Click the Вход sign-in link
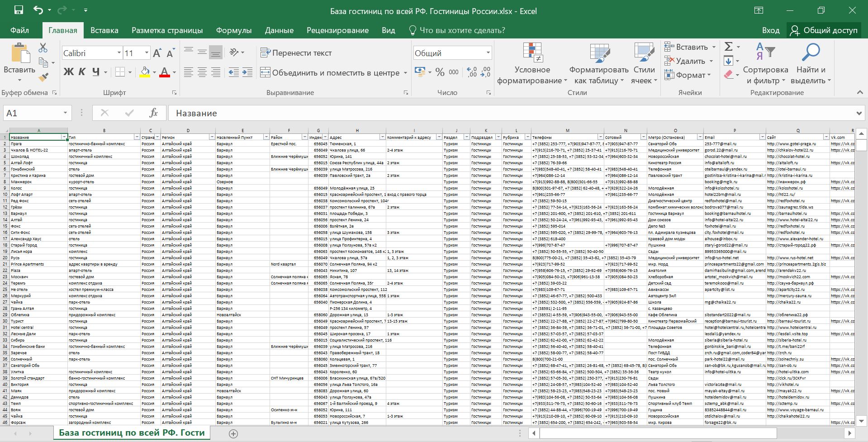 point(770,30)
